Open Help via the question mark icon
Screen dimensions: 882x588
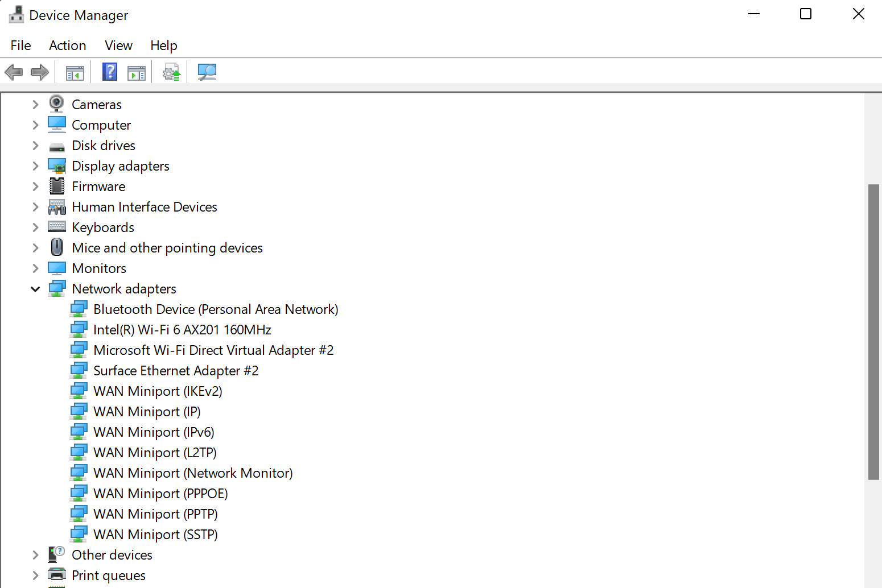coord(110,72)
